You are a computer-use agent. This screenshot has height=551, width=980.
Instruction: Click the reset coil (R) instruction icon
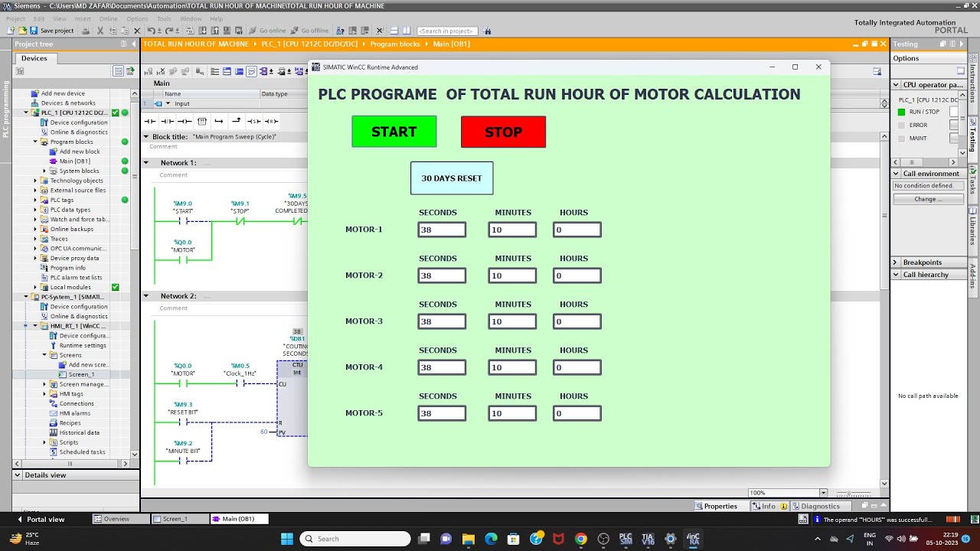pos(271,121)
